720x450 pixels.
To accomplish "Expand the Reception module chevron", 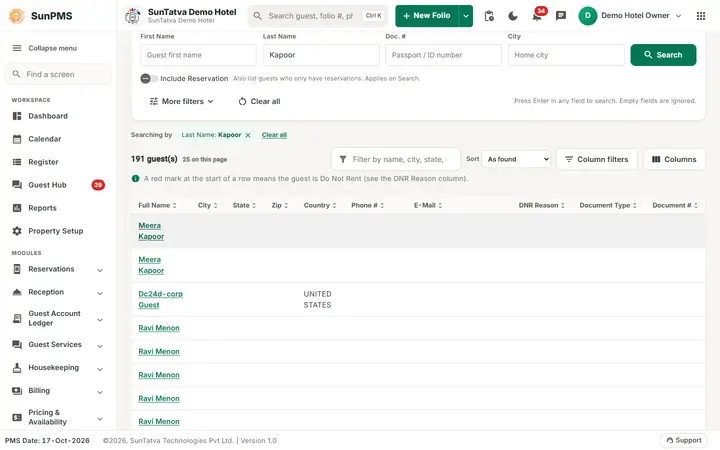I will [100, 293].
